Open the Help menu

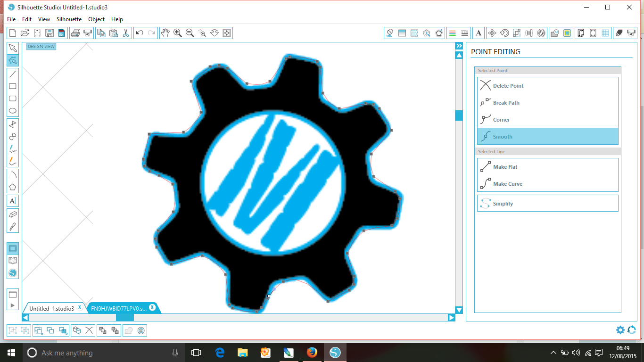coord(117,19)
